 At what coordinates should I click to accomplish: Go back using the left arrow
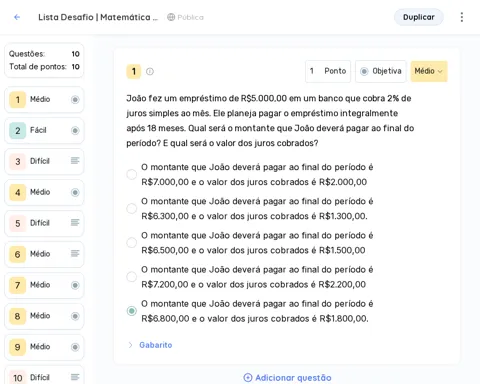point(17,17)
